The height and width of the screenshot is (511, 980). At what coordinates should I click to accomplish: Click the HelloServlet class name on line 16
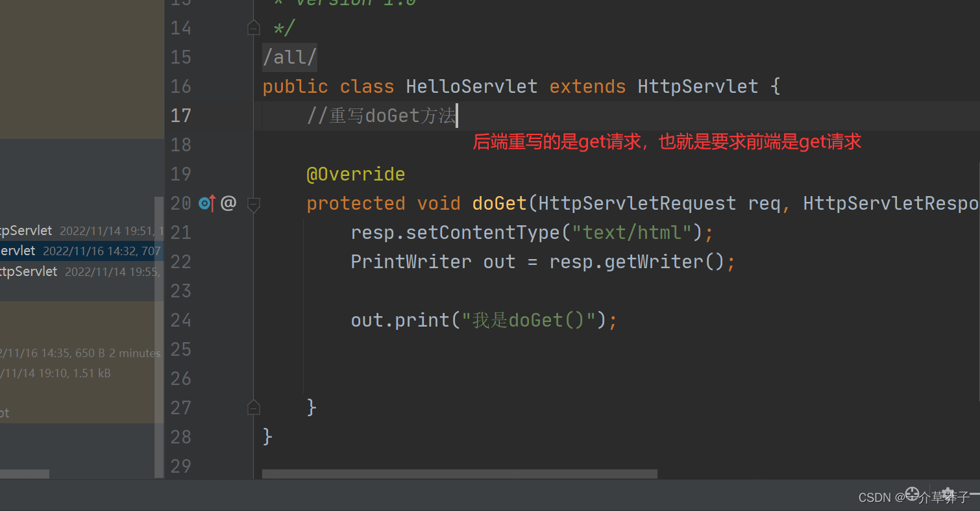[x=472, y=86]
